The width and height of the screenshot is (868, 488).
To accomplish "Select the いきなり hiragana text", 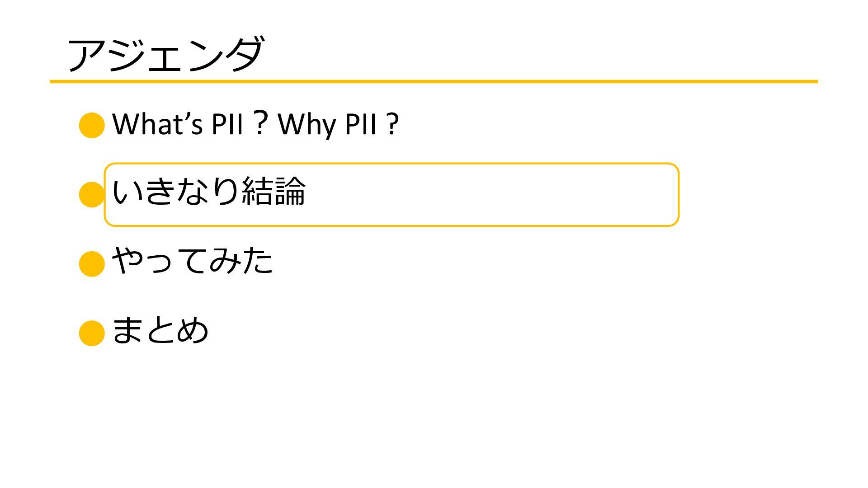I will 175,192.
